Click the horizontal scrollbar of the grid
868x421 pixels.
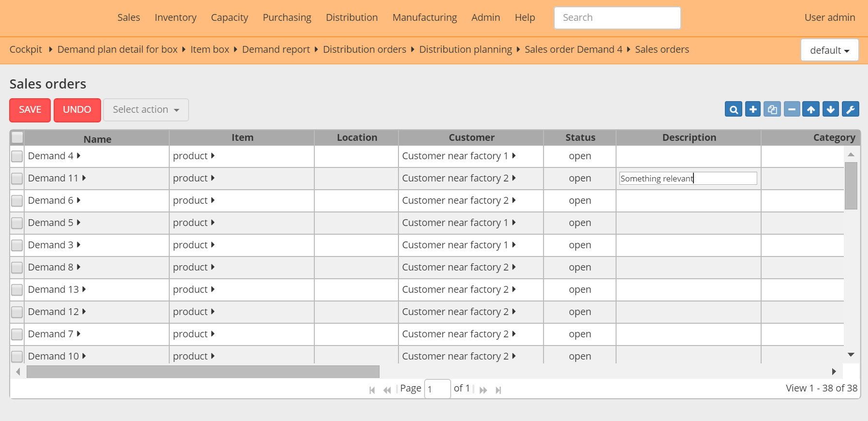point(203,372)
